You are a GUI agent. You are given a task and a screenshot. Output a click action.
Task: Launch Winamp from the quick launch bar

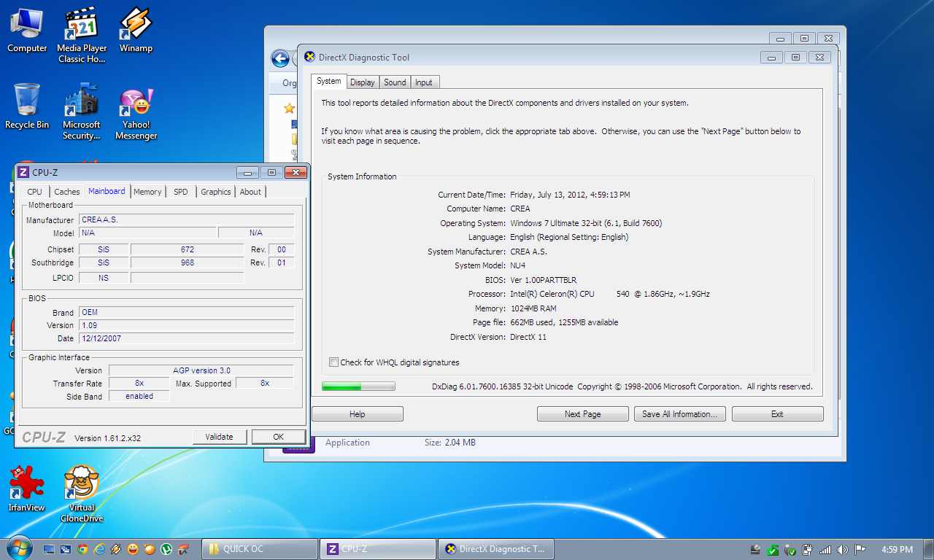tap(116, 549)
